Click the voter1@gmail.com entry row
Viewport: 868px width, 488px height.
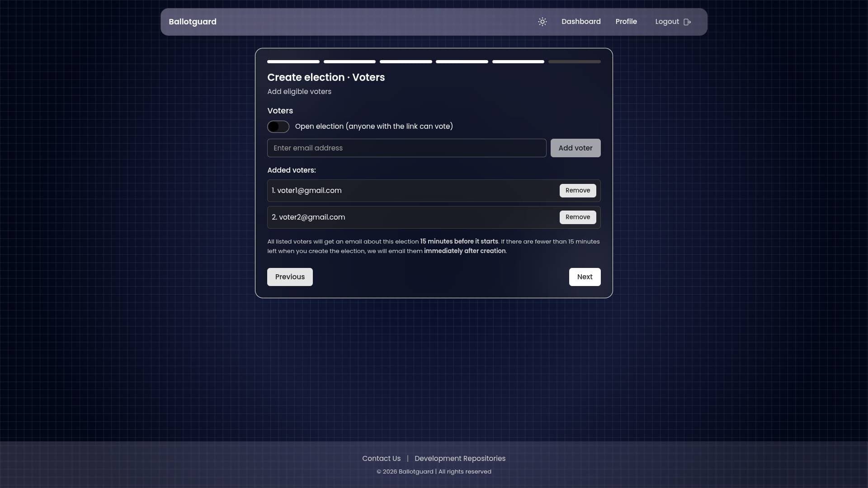click(x=407, y=190)
